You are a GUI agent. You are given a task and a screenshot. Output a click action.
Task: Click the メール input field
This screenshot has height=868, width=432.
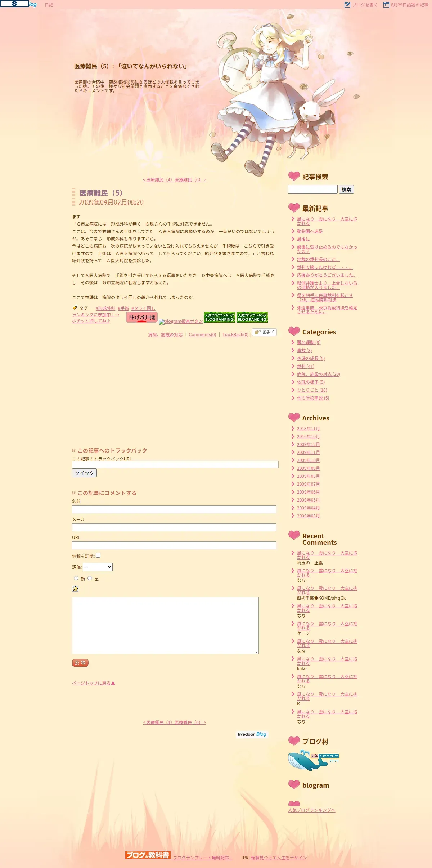(174, 527)
